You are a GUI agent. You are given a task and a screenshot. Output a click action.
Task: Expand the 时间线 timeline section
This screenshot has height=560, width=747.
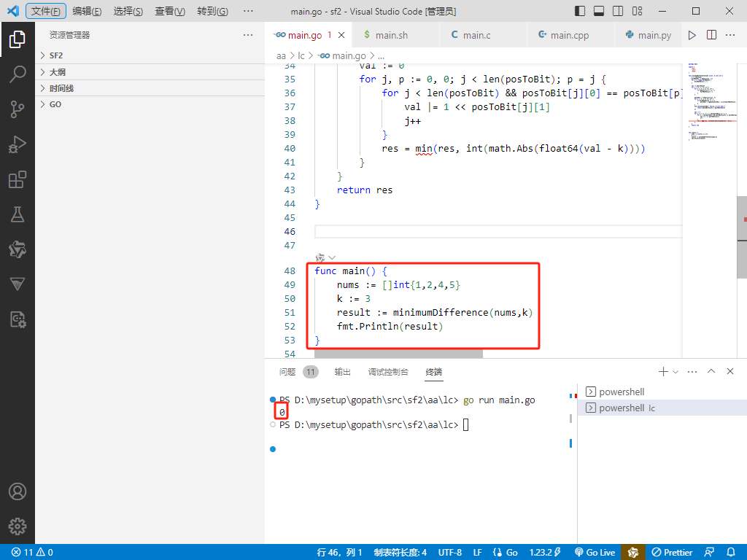(150, 88)
